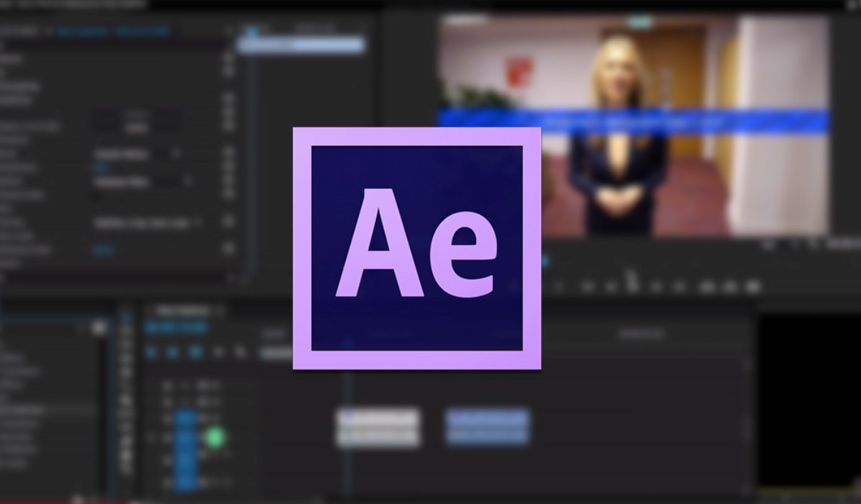The width and height of the screenshot is (861, 504).
Task: Open timeline display settings wrench icon
Action: click(x=241, y=352)
